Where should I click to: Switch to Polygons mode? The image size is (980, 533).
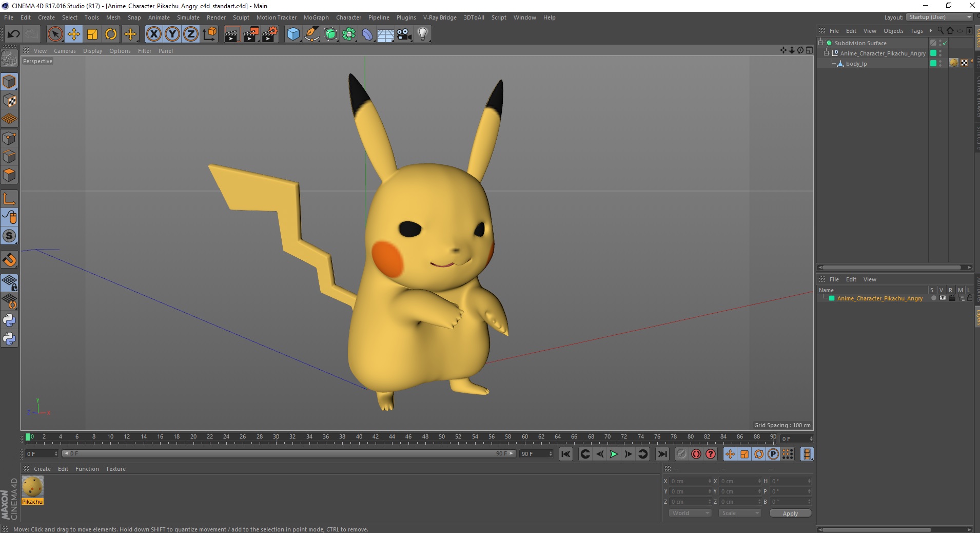pyautogui.click(x=9, y=175)
